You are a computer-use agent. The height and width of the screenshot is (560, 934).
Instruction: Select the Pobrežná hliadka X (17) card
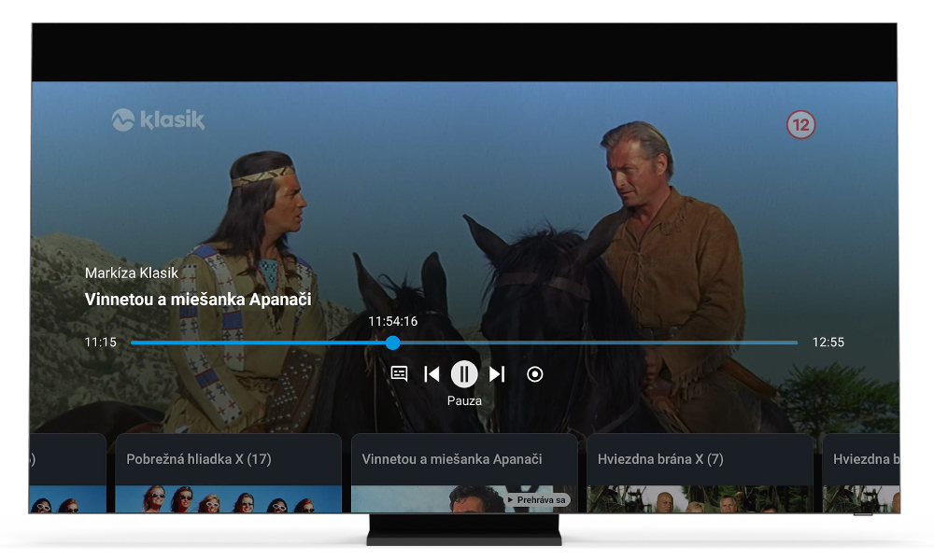(x=228, y=473)
